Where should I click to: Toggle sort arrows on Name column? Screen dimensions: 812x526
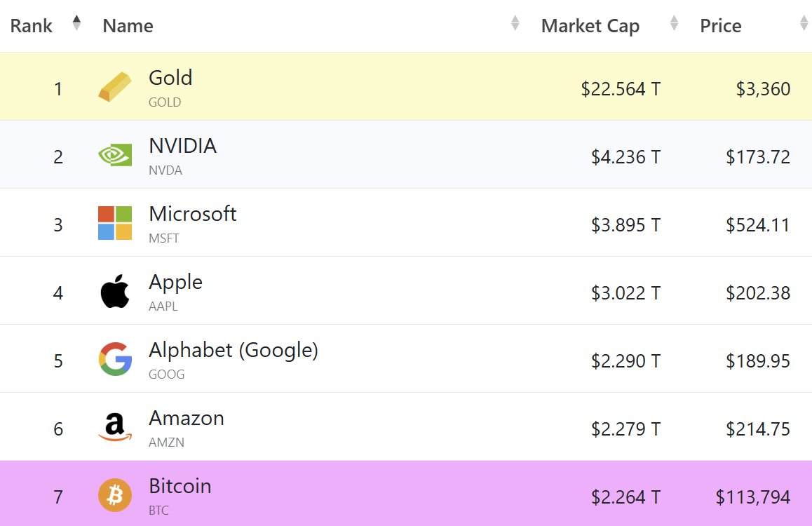pyautogui.click(x=515, y=24)
